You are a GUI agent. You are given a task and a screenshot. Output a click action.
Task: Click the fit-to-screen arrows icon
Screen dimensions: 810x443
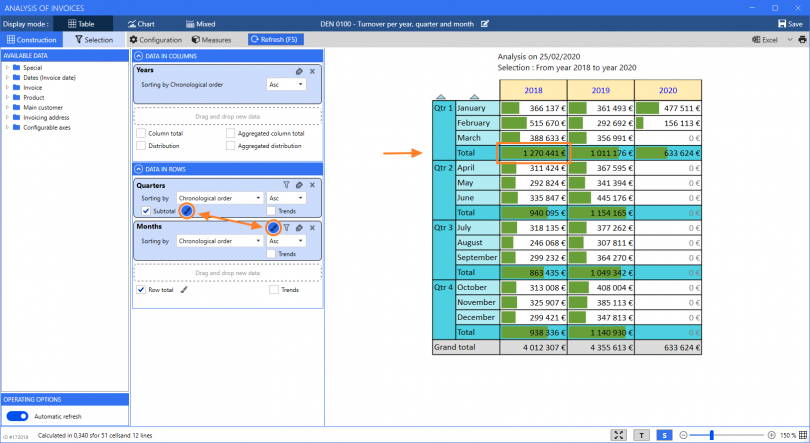(x=618, y=435)
